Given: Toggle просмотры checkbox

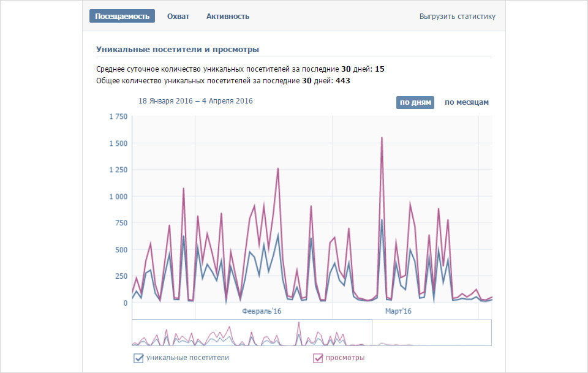Looking at the screenshot, I should coord(318,358).
